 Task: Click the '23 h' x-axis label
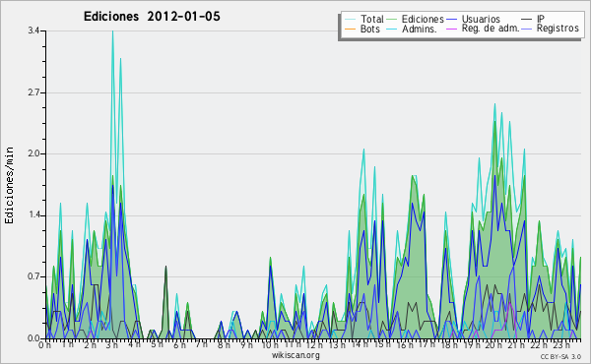[560, 344]
